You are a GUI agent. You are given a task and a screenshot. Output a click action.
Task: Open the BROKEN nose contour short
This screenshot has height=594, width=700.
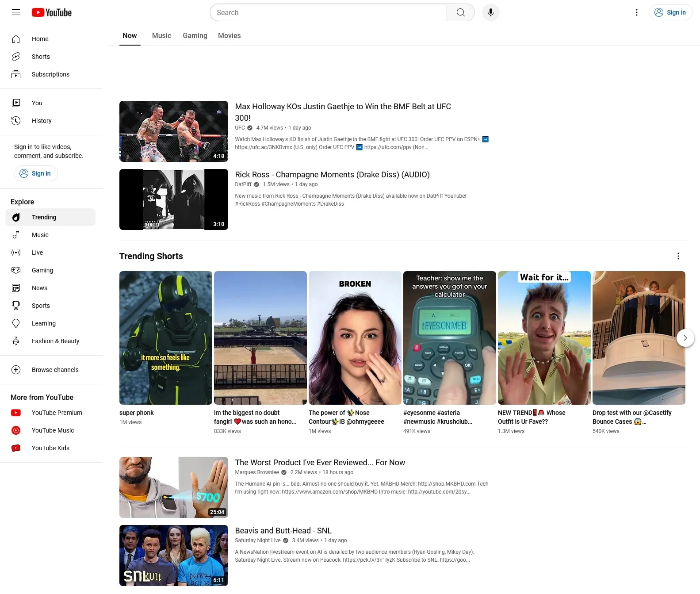pyautogui.click(x=355, y=338)
